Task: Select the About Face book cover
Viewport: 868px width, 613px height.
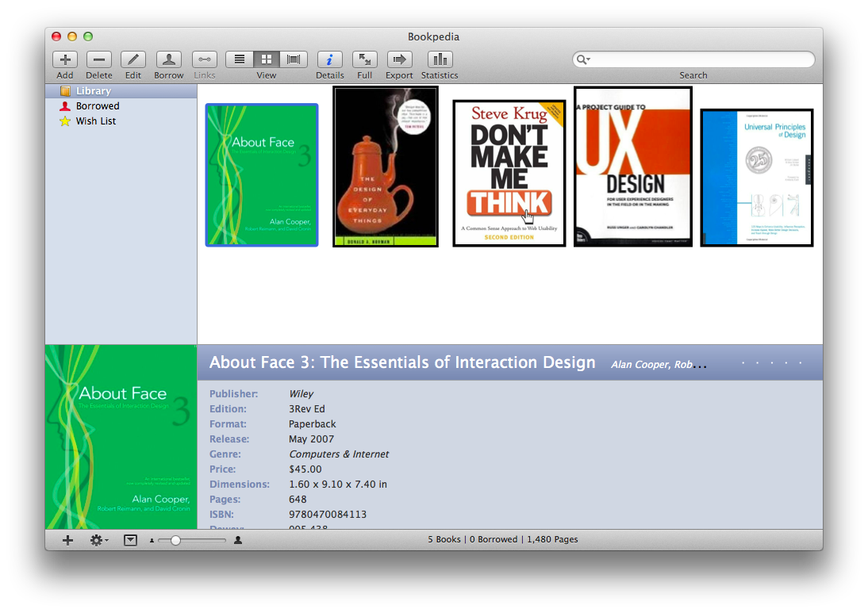Action: [x=262, y=174]
